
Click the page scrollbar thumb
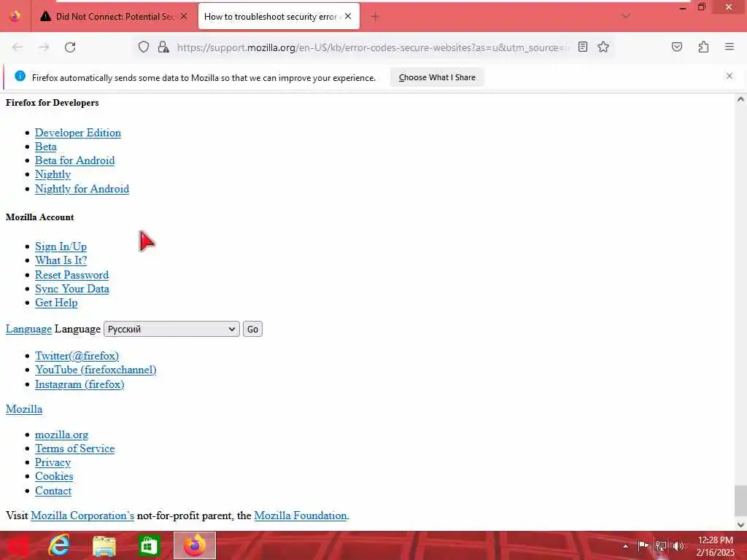(740, 500)
